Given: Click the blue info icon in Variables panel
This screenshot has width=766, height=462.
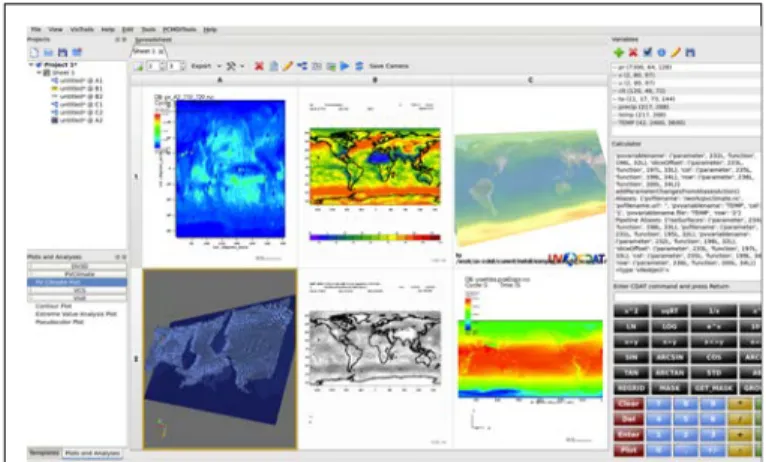Looking at the screenshot, I should (661, 52).
